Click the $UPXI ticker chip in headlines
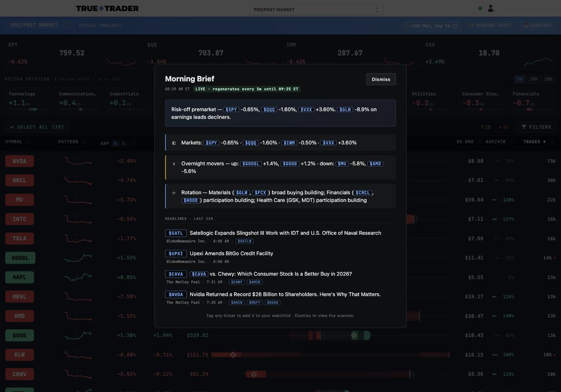Screen dimensions: 561x392 [176, 254]
